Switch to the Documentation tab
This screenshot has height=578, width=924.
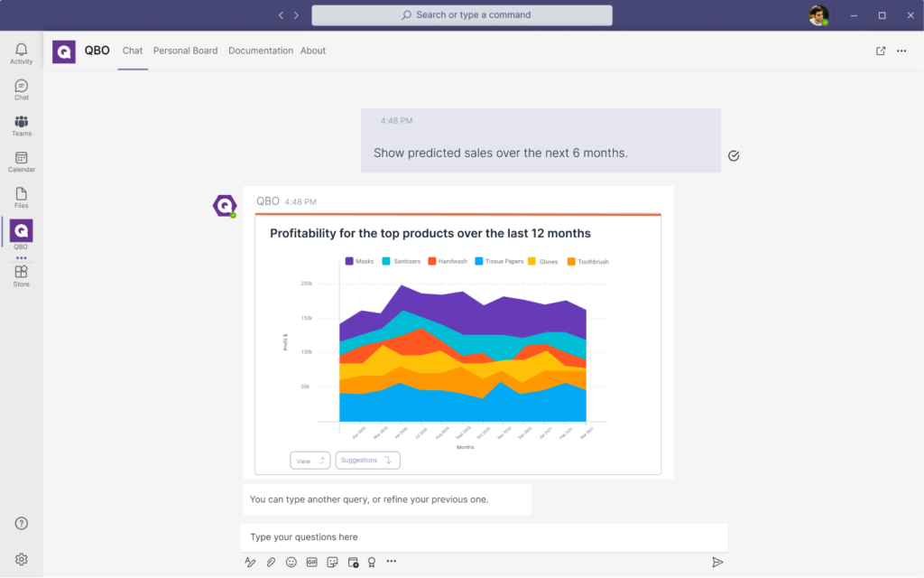pos(260,51)
